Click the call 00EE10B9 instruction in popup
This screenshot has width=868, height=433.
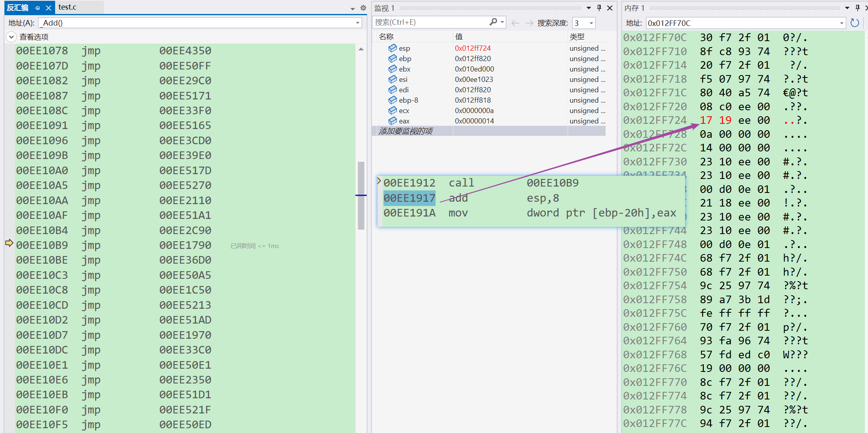481,183
